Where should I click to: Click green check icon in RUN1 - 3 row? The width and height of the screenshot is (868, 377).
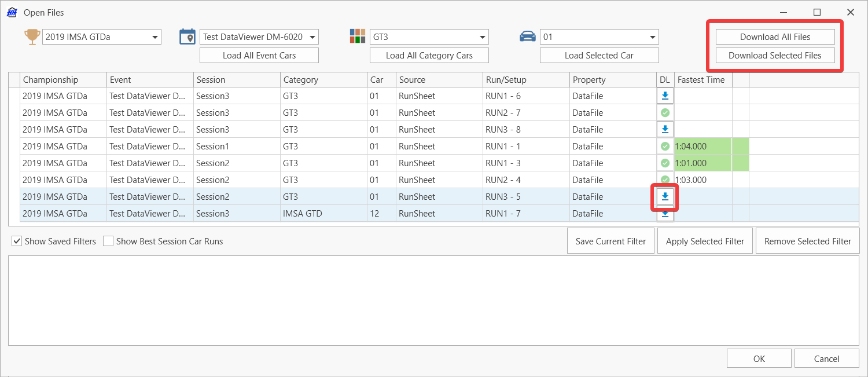[665, 163]
